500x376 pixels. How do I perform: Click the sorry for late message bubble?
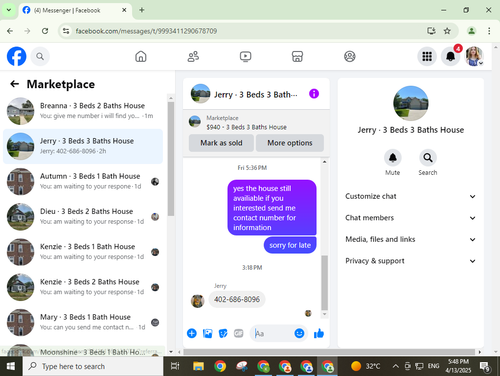pos(290,245)
